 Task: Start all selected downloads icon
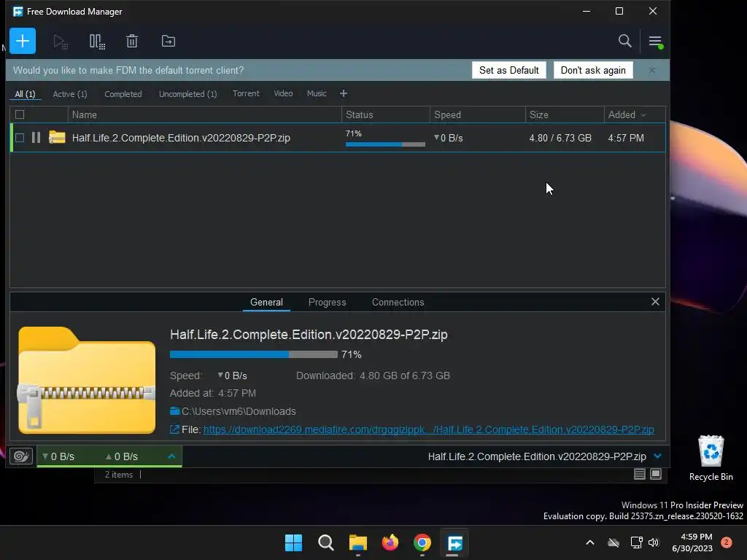(60, 42)
